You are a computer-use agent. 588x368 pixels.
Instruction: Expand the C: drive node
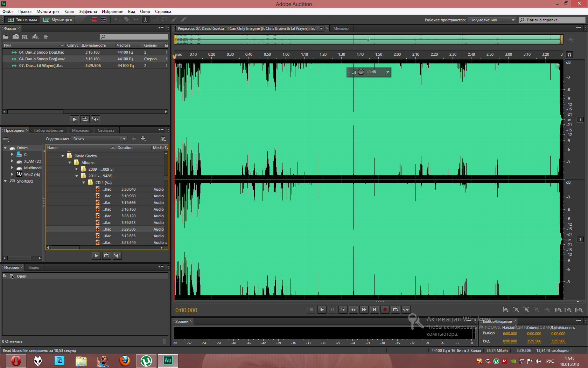12,154
